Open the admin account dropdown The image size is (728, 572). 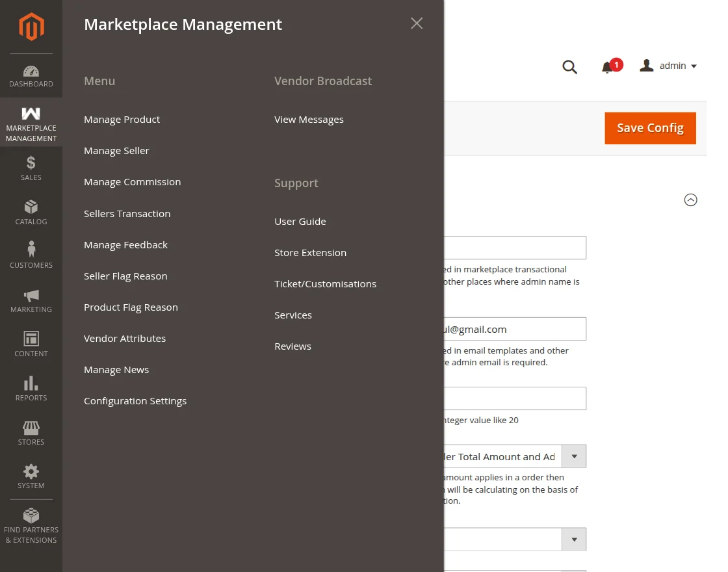tap(668, 65)
